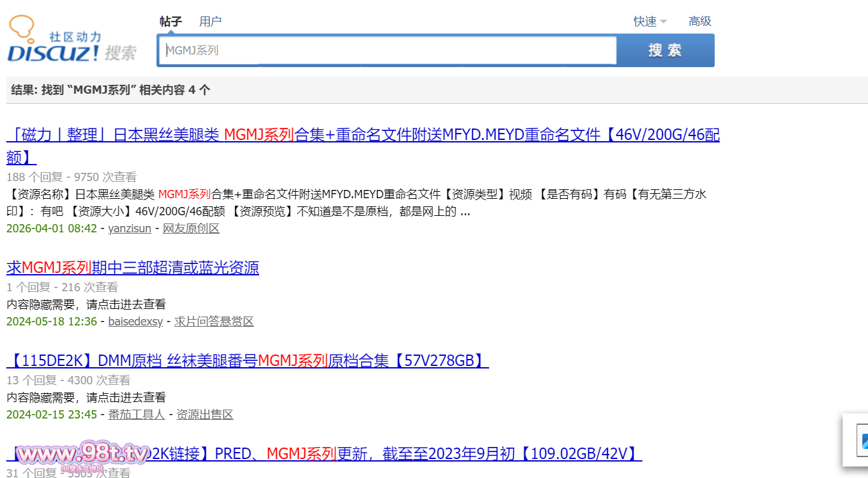Open the partial icon at the right edge

863,439
